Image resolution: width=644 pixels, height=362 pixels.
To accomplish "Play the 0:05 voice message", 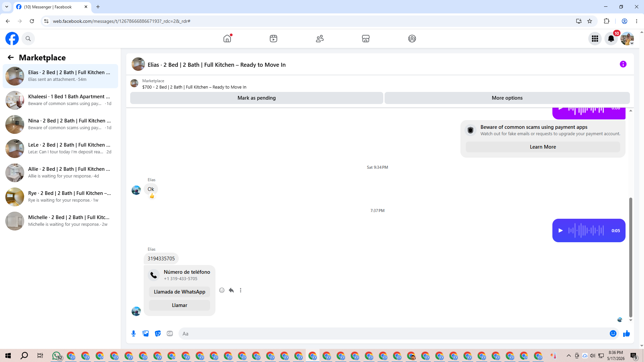I will coord(560,230).
